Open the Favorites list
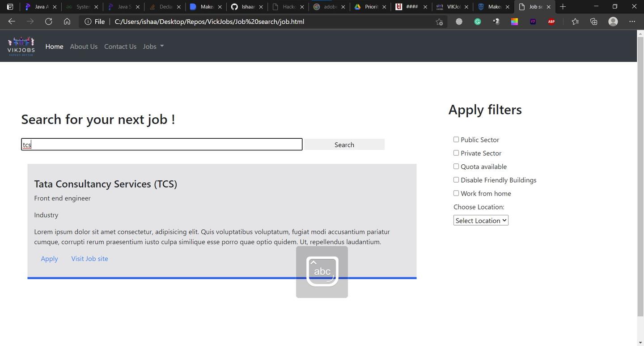Screen dimensions: 644x346 click(575, 21)
